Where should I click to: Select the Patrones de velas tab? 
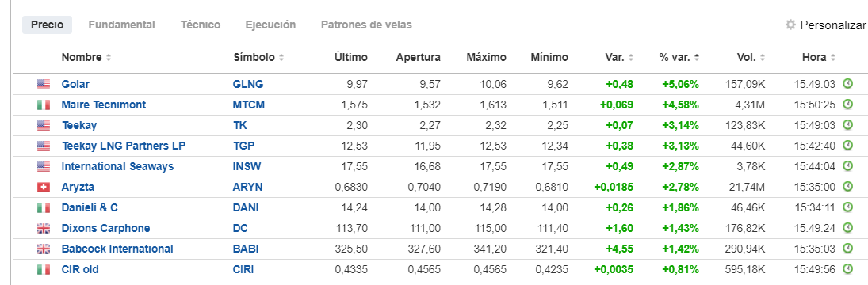[366, 25]
